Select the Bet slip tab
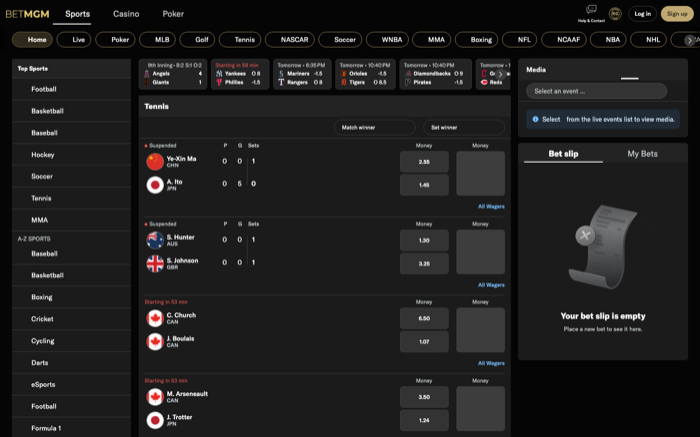This screenshot has width=700, height=437. click(x=563, y=154)
